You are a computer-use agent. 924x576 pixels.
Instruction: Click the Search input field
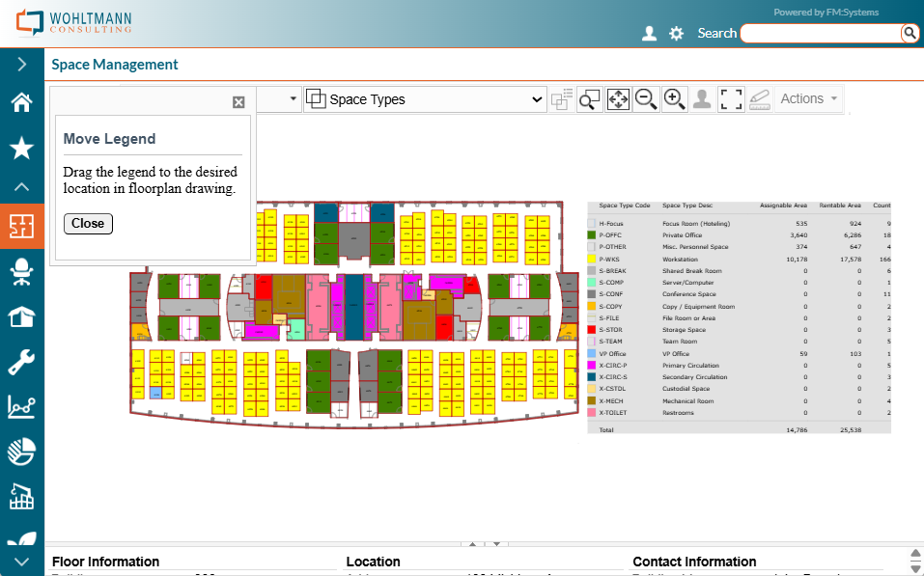tap(821, 34)
